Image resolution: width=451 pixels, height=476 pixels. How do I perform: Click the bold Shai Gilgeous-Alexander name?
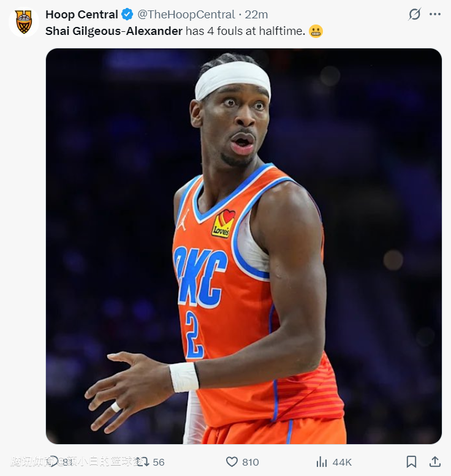(114, 31)
